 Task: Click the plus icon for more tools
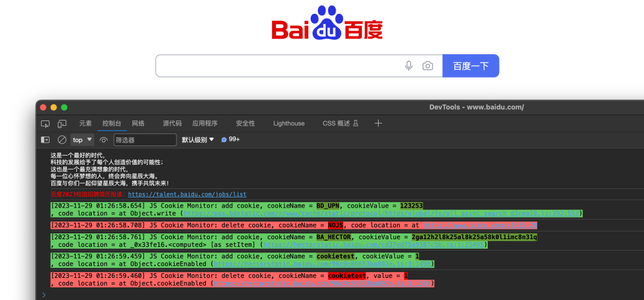(378, 123)
